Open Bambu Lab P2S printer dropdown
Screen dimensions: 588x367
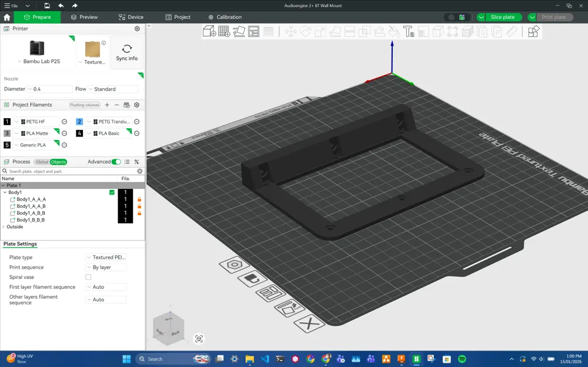[38, 61]
